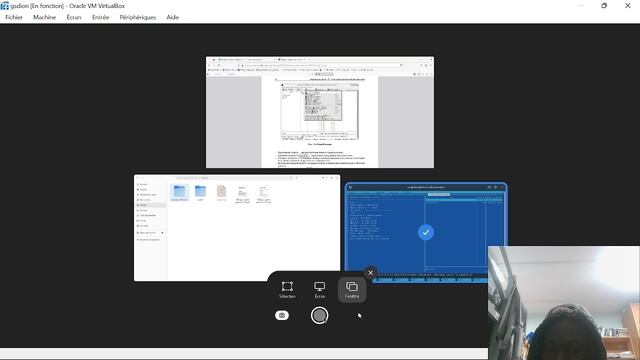Click the round capture shutter button
Viewport: 640px width, 360px height.
click(320, 316)
